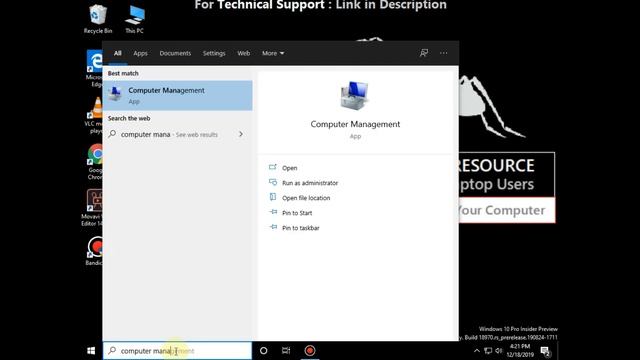Click the taskbar search input field

coord(177,351)
